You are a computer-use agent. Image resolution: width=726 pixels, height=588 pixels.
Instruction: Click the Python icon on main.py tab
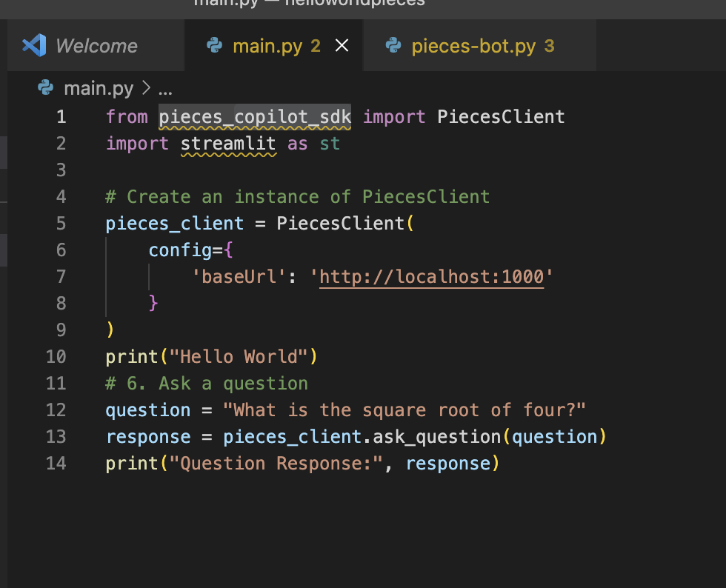click(x=215, y=46)
